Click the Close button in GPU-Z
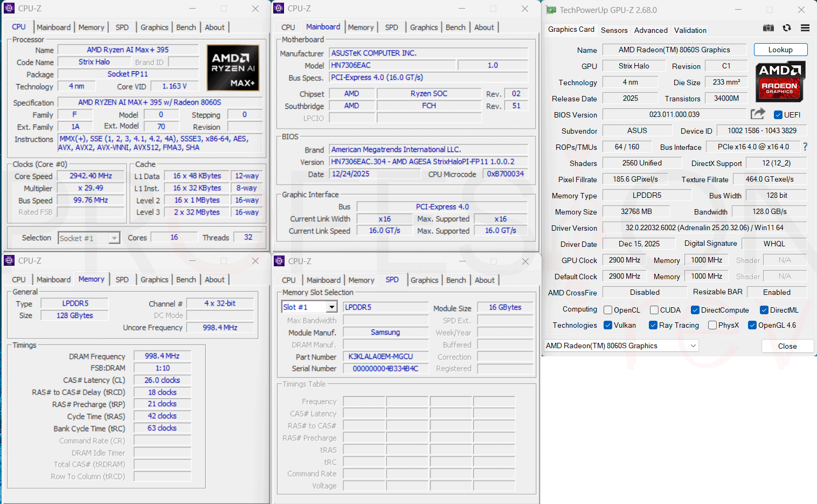The width and height of the screenshot is (817, 504). tap(787, 346)
